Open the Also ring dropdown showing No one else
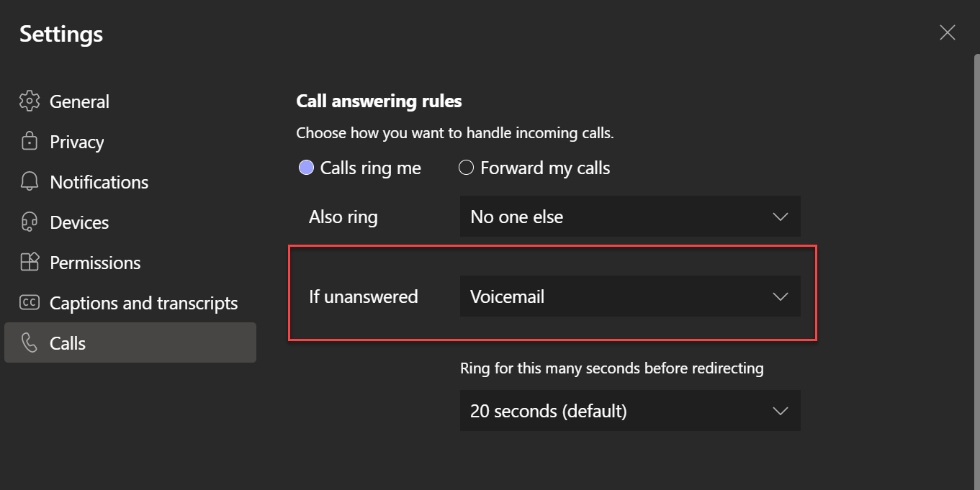The height and width of the screenshot is (490, 980). pos(630,217)
